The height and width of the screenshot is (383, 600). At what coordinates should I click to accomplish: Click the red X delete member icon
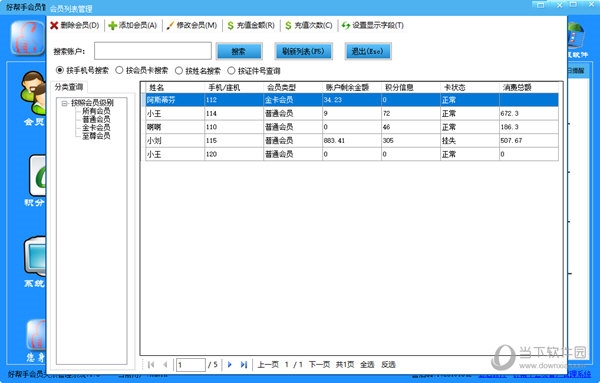54,25
